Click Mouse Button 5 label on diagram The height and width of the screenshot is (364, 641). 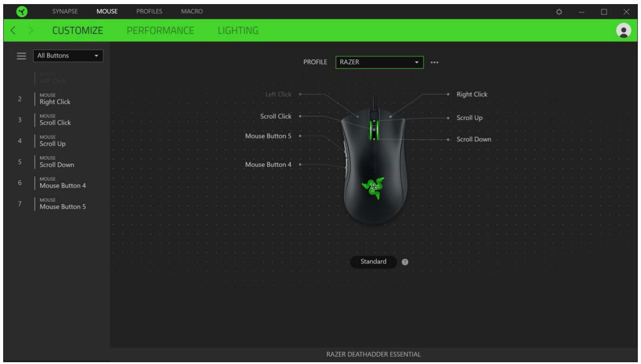(268, 136)
